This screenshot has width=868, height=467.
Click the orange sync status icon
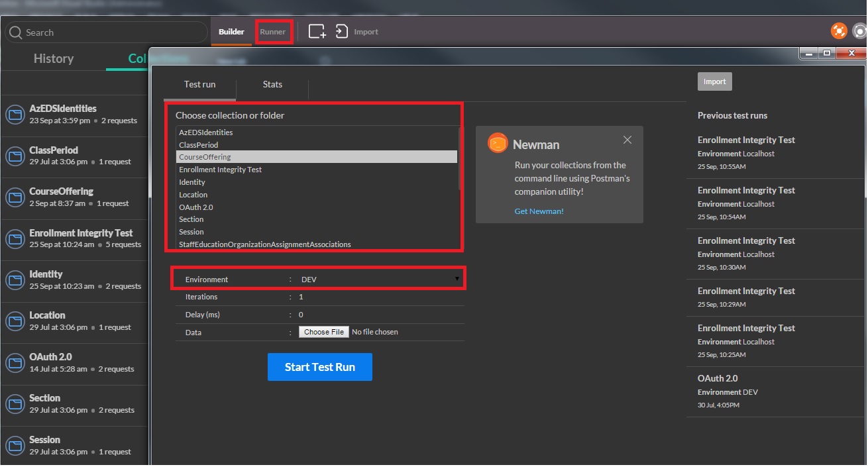click(839, 31)
